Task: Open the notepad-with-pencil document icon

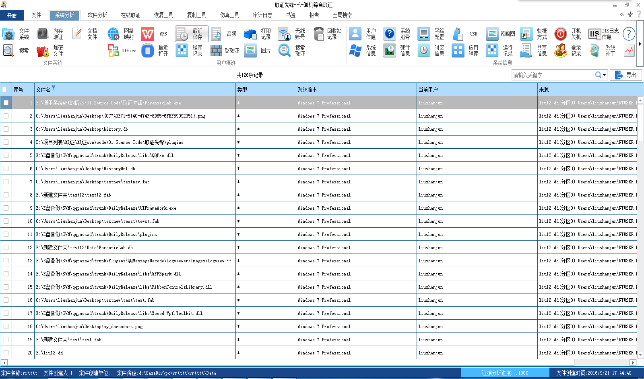Action: (77, 33)
